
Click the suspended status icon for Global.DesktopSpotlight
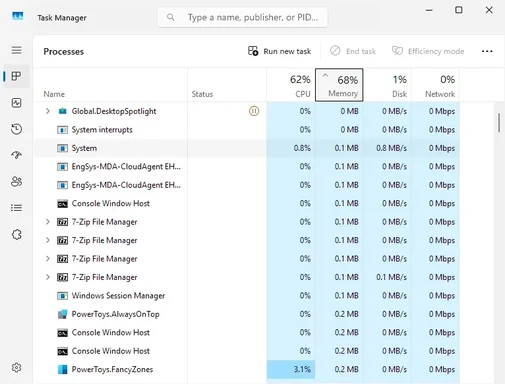click(254, 111)
